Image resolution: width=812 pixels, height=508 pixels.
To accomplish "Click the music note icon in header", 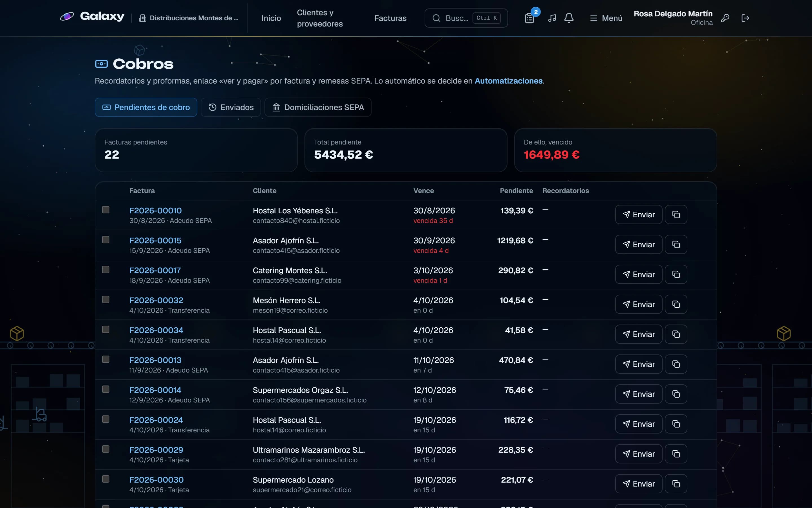I will pos(552,18).
